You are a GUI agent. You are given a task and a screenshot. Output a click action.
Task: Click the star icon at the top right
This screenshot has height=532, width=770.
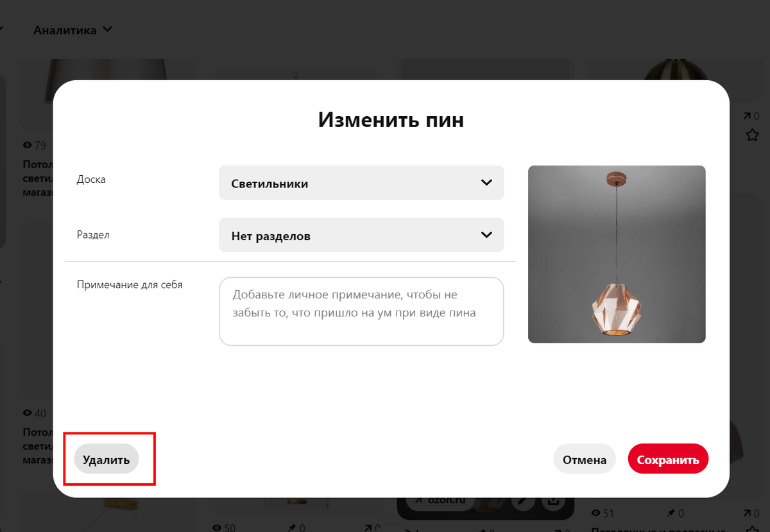(x=753, y=135)
